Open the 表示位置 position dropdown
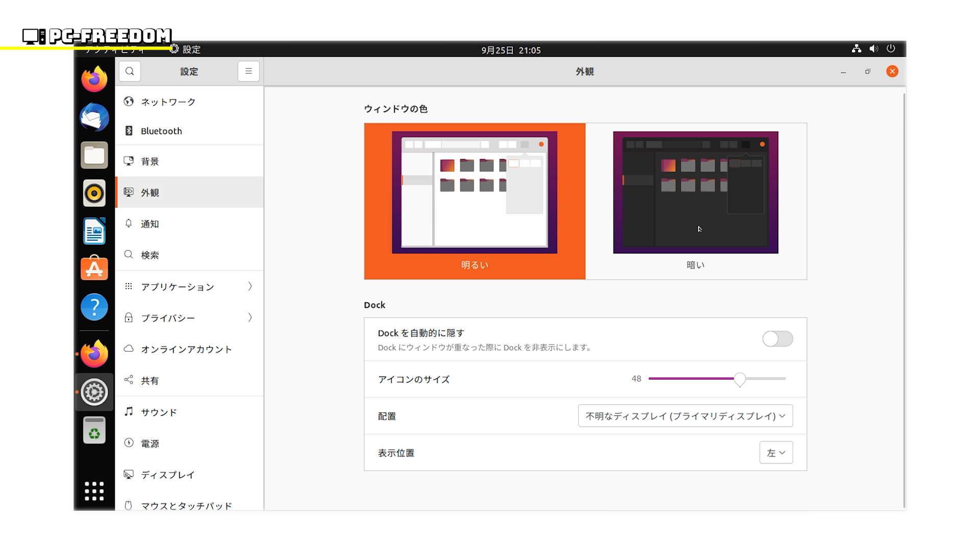This screenshot has height=551, width=980. 776,453
